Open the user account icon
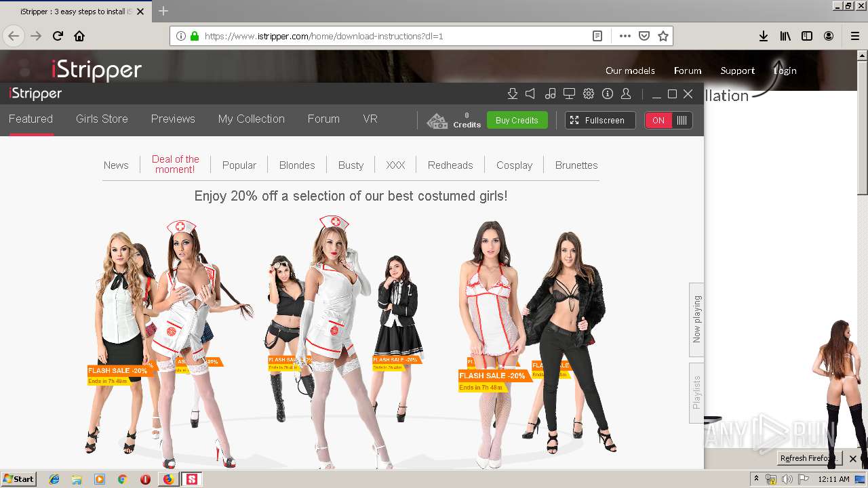The image size is (868, 488). 626,94
